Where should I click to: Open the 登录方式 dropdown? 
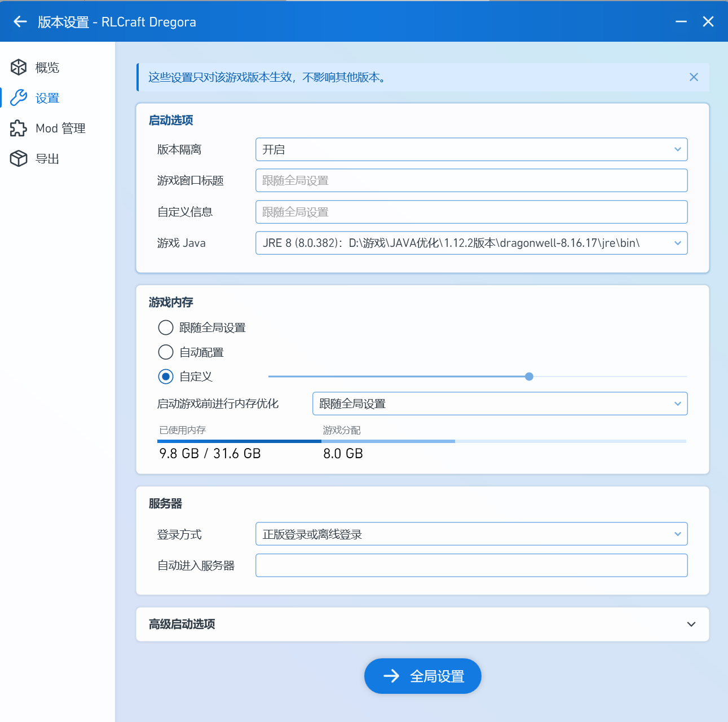coord(471,534)
